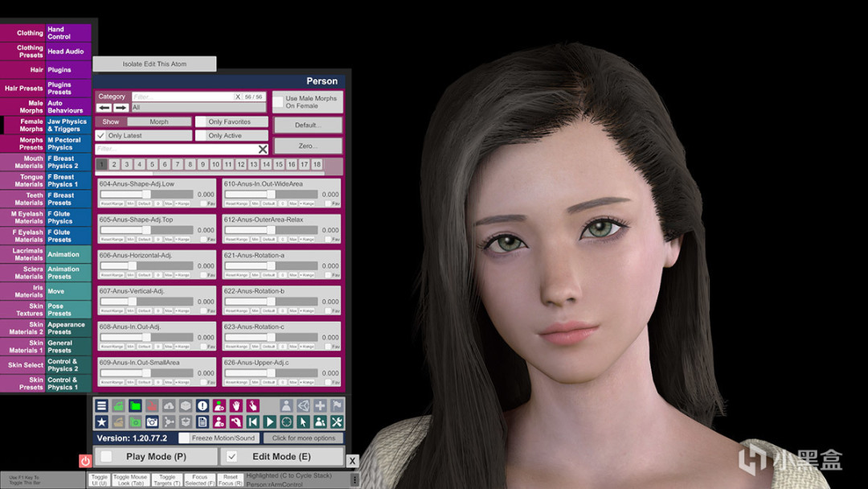Switch to Play Mode (P)
The height and width of the screenshot is (489, 868).
tap(156, 456)
